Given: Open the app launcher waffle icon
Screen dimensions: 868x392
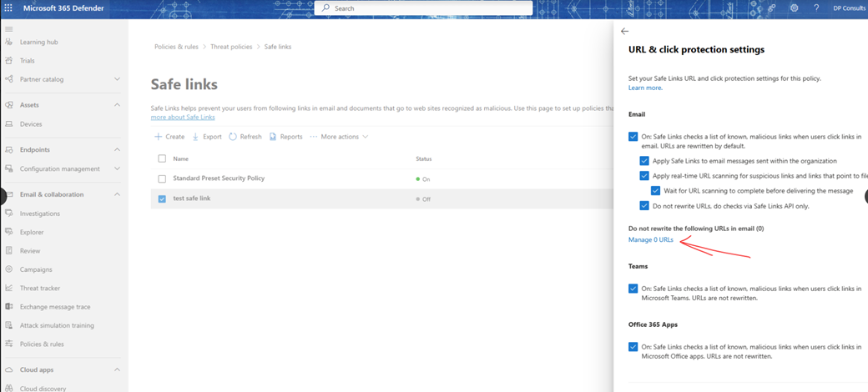Looking at the screenshot, I should (x=8, y=8).
